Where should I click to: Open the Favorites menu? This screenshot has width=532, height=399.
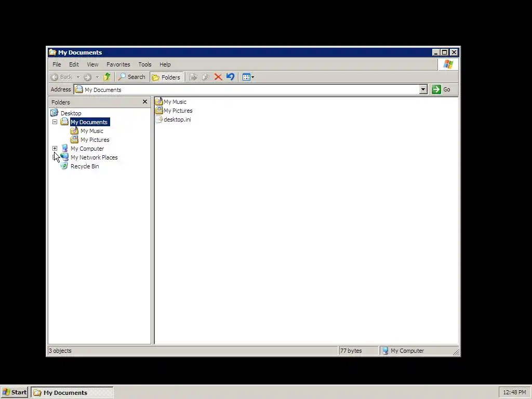118,64
